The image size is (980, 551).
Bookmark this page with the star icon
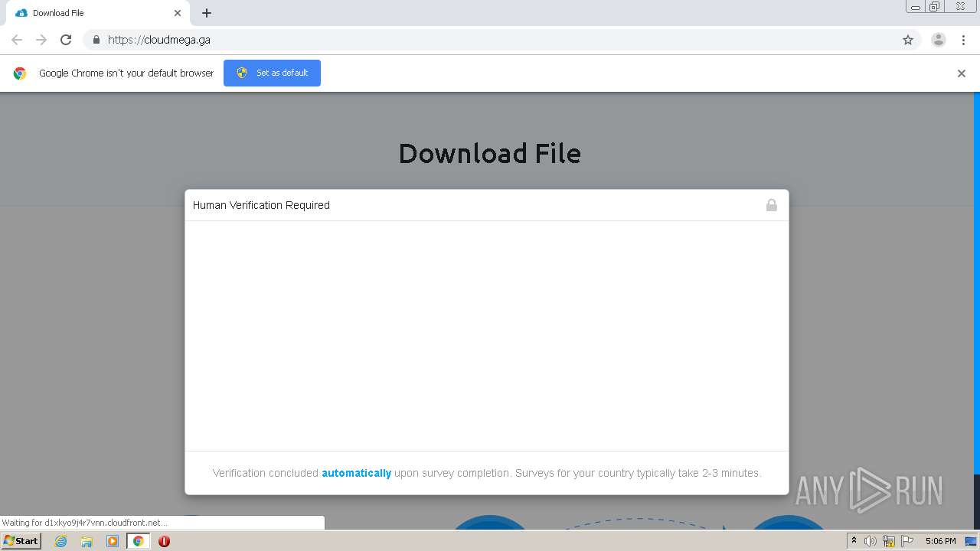tap(908, 40)
